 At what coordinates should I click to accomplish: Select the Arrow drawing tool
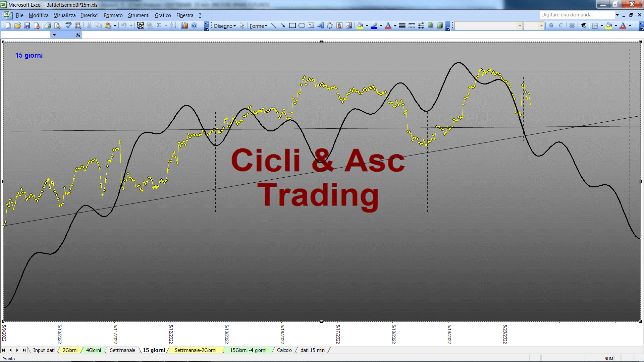tap(283, 25)
